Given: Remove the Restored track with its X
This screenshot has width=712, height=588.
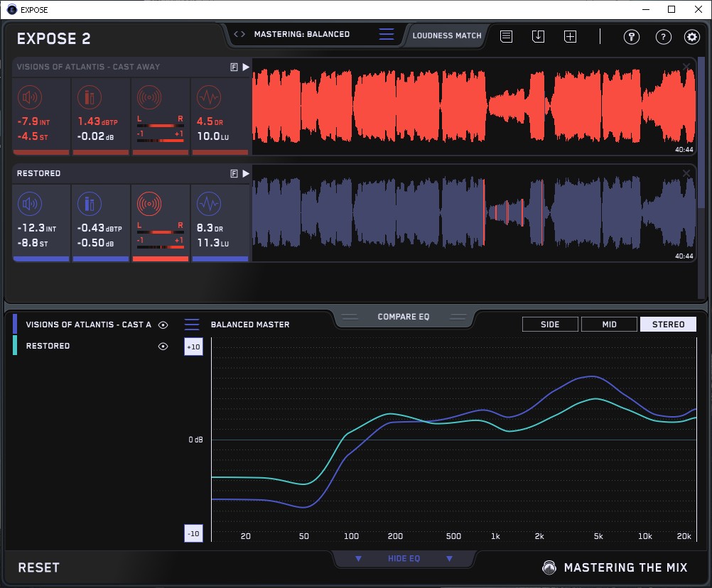Looking at the screenshot, I should 686,173.
